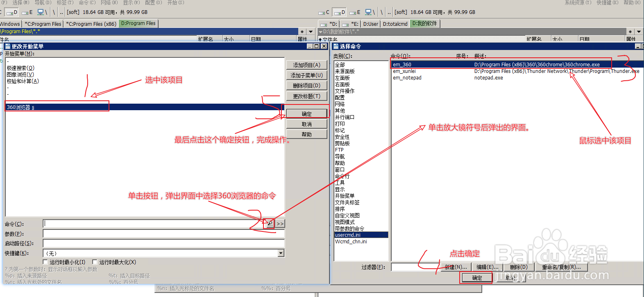
Task: Confirm with 确定 in 更改开始菜单 dialog
Action: [306, 114]
